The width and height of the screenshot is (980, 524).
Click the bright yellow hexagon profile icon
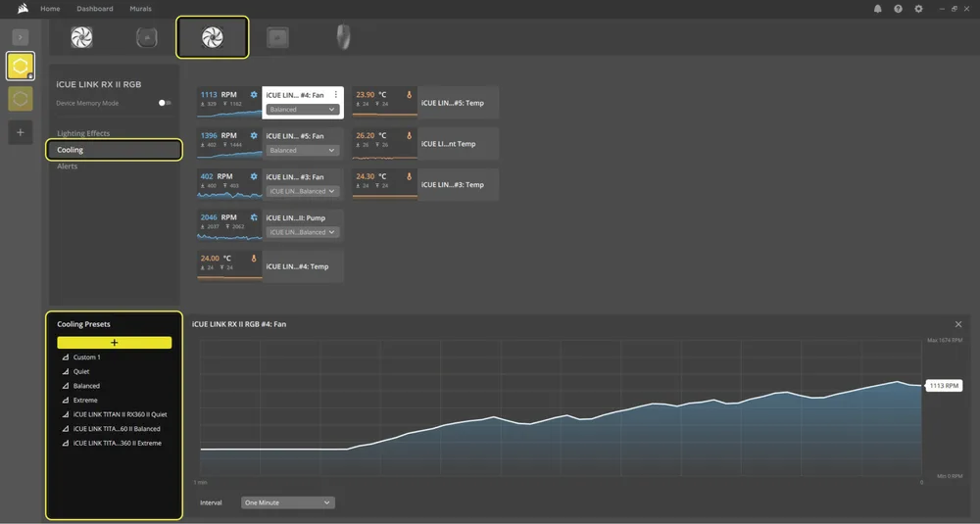[x=20, y=66]
